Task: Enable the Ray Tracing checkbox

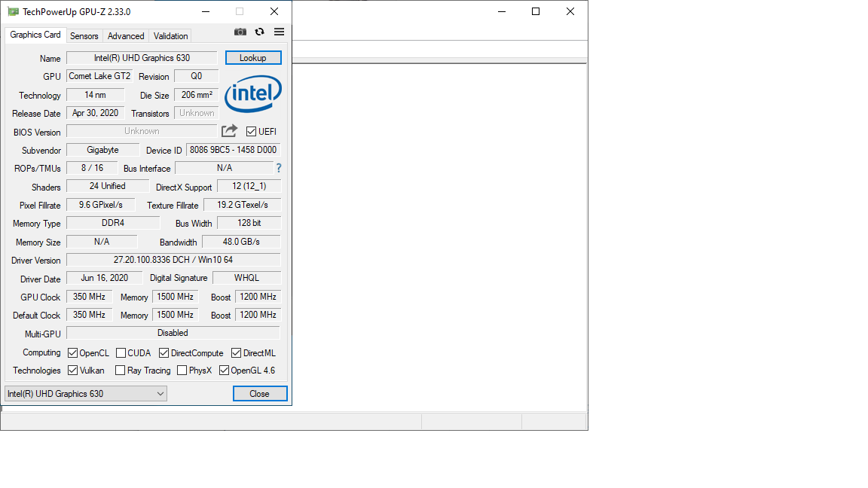Action: pos(120,371)
